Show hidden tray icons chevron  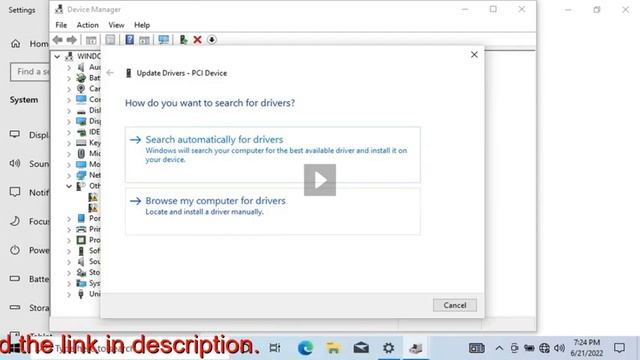pos(499,348)
